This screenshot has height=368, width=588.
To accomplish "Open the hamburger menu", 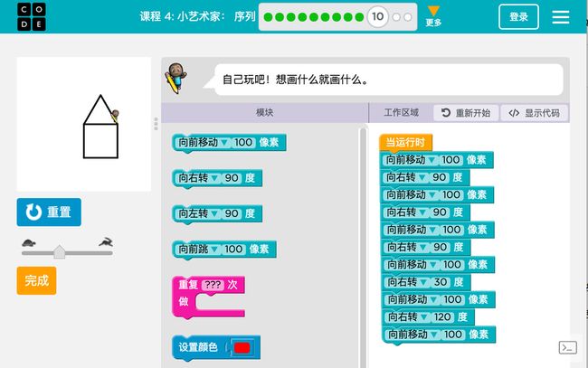I will [561, 17].
